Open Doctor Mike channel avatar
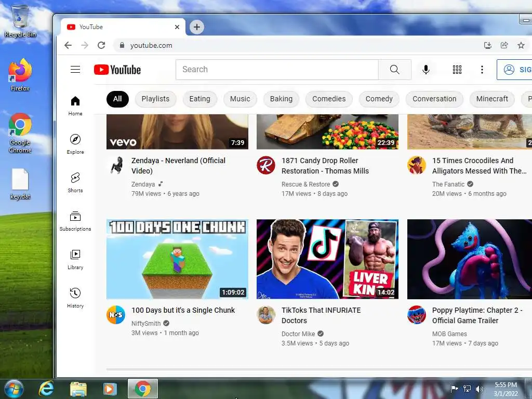532x399 pixels. click(x=266, y=315)
